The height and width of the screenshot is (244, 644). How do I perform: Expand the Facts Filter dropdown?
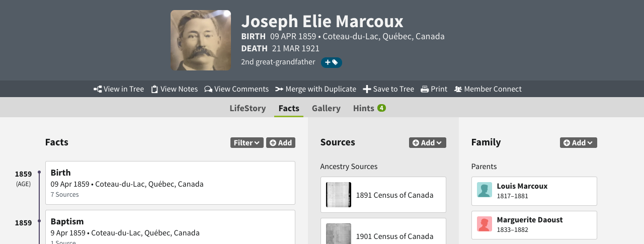tap(247, 143)
